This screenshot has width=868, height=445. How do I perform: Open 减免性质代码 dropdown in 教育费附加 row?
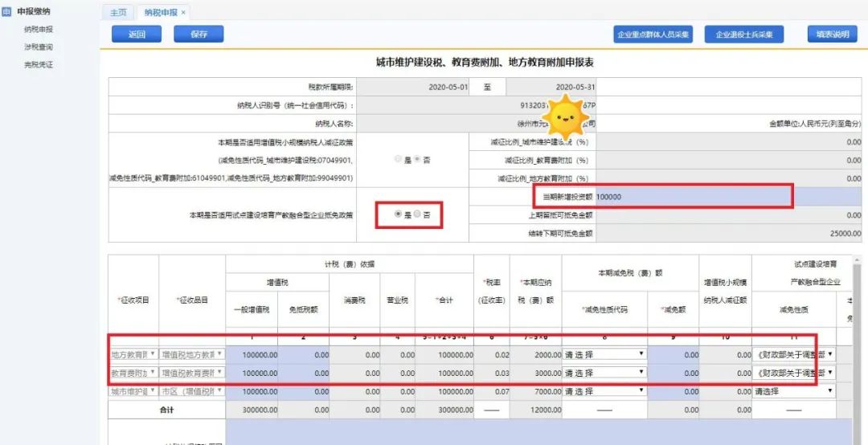[604, 373]
